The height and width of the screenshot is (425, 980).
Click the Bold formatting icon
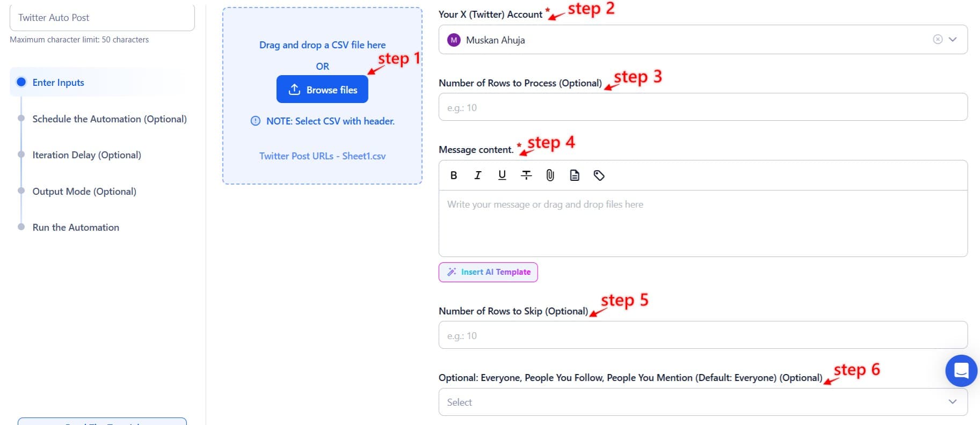(x=454, y=175)
